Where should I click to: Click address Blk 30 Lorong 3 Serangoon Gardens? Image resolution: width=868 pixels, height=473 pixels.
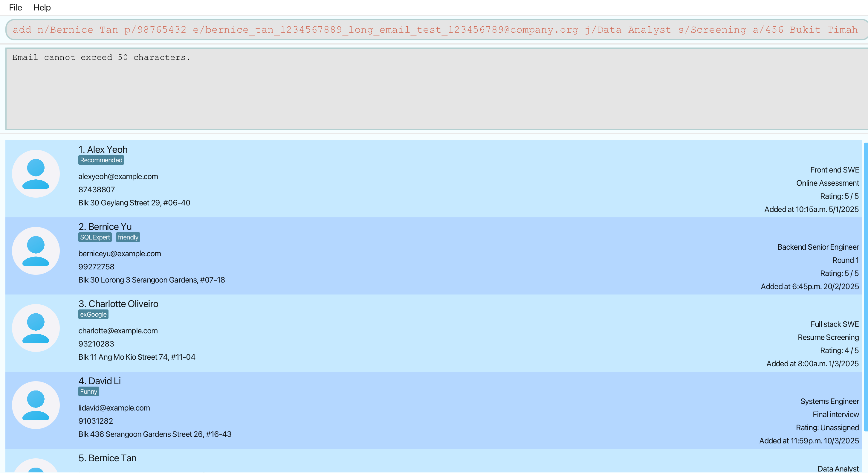(152, 280)
